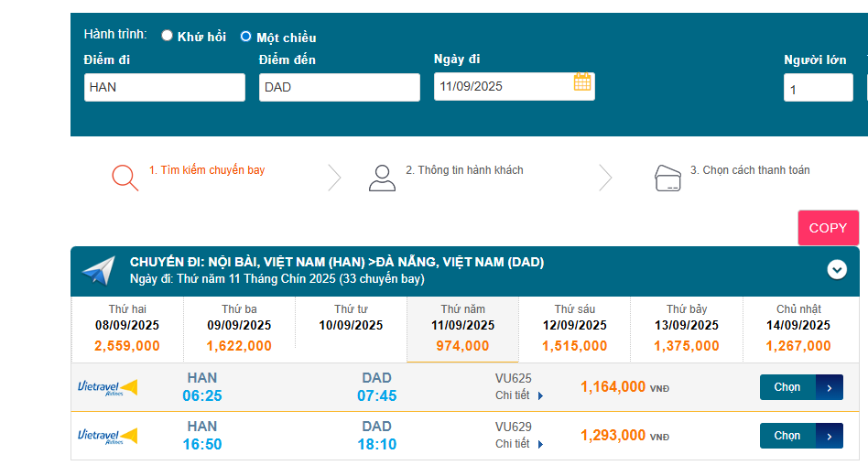868x476 pixels.
Task: Click the Điểm đến field containing DAD
Action: [339, 88]
